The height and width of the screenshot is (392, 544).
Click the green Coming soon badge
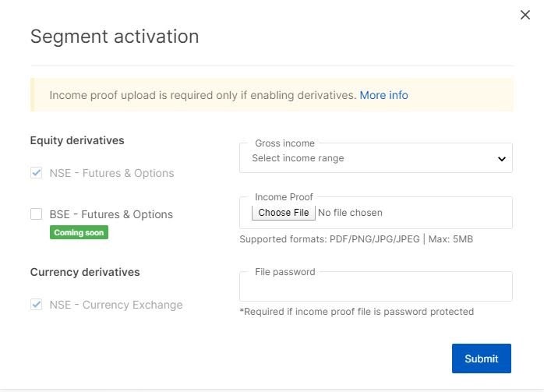coord(79,232)
